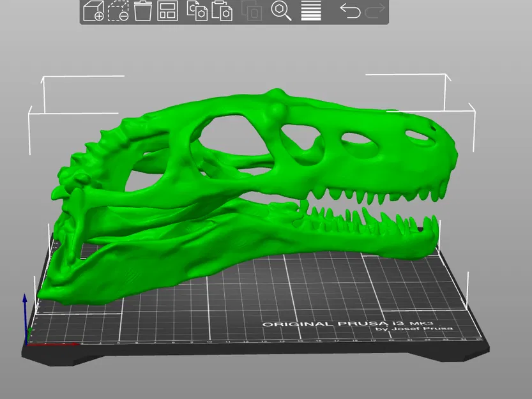Copy selection using the Copy icon

click(x=197, y=11)
